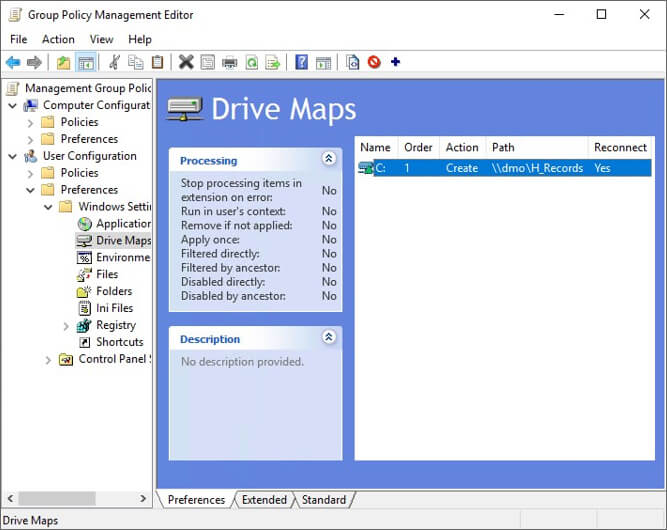
Task: Open the File menu
Action: tap(19, 39)
